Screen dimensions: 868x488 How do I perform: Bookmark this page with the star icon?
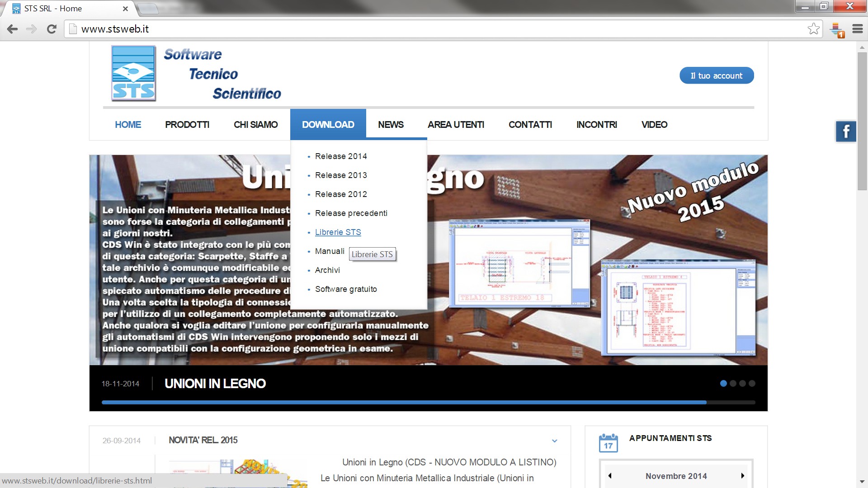tap(813, 28)
